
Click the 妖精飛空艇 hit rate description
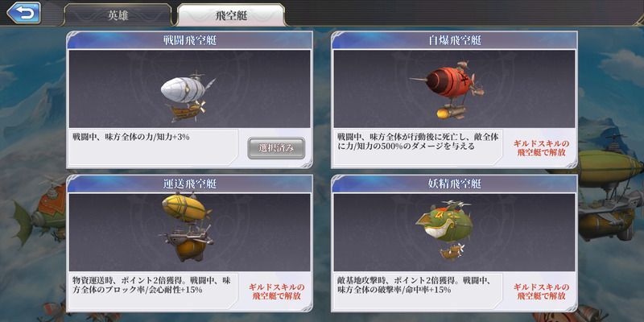415,286
